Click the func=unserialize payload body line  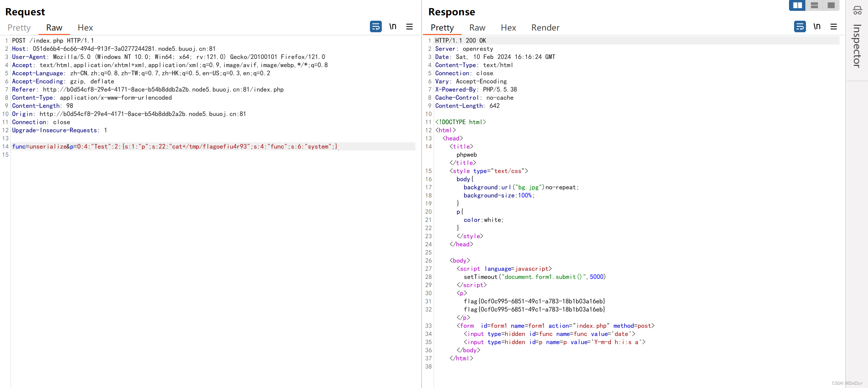[175, 147]
